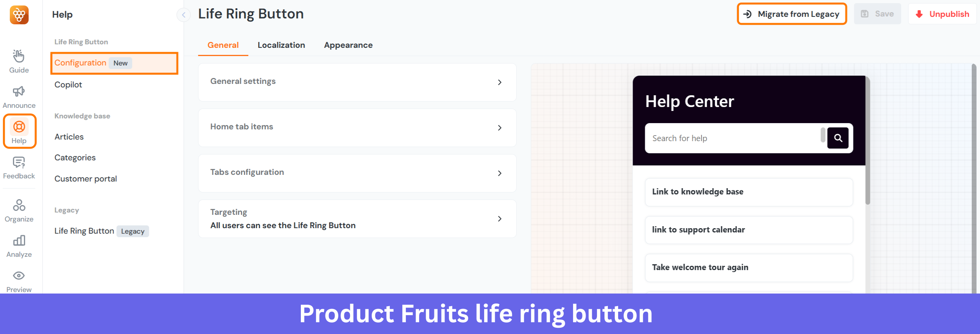The image size is (980, 334).
Task: Switch to the Localization tab
Action: [x=281, y=45]
